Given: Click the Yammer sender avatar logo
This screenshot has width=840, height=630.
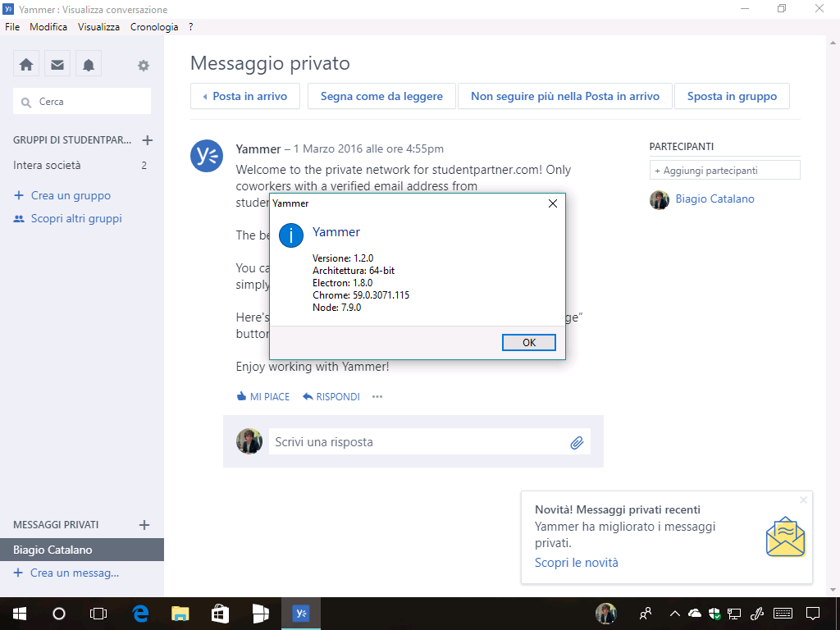Looking at the screenshot, I should click(207, 156).
